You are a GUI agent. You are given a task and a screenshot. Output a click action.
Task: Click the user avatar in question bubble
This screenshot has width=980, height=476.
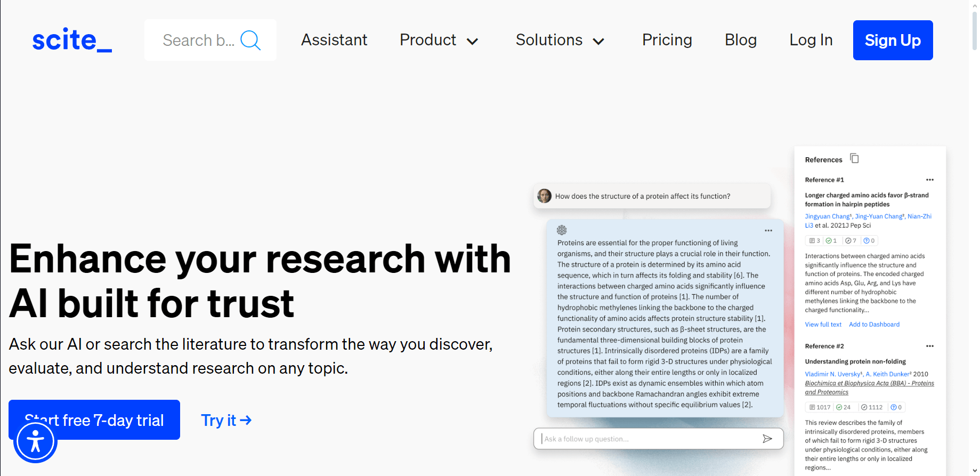[x=544, y=196]
